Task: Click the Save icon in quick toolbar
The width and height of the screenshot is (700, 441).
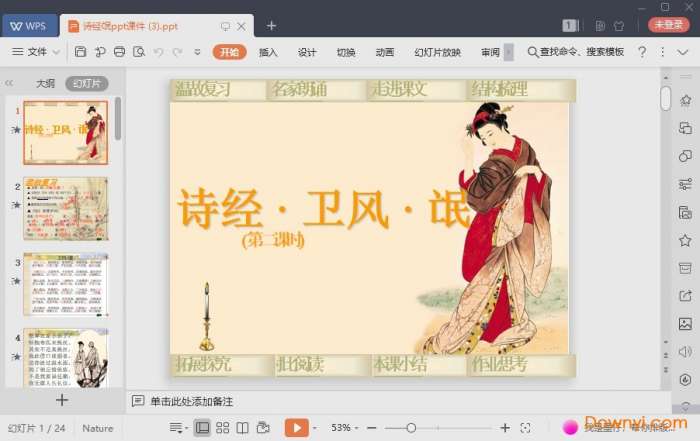Action: (80, 52)
